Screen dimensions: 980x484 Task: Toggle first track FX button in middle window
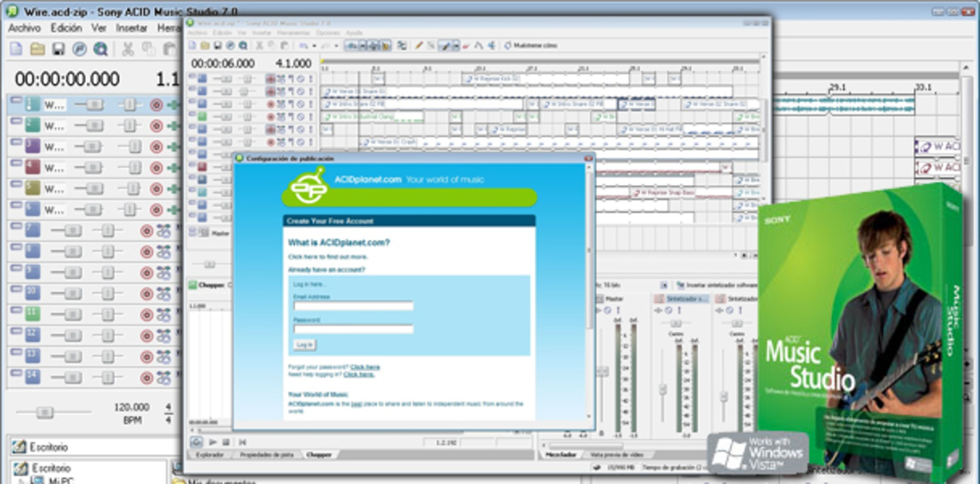pyautogui.click(x=281, y=79)
